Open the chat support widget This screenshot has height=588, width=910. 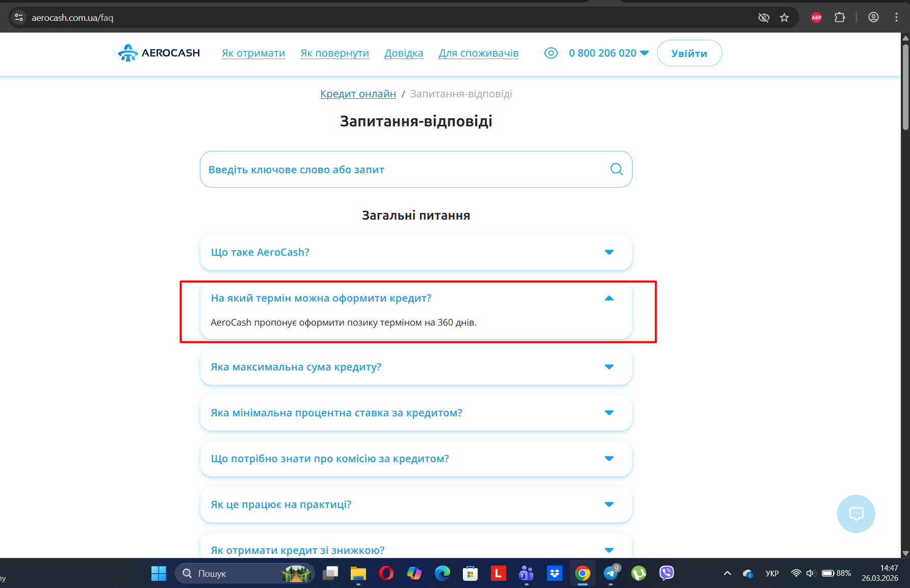pos(856,514)
